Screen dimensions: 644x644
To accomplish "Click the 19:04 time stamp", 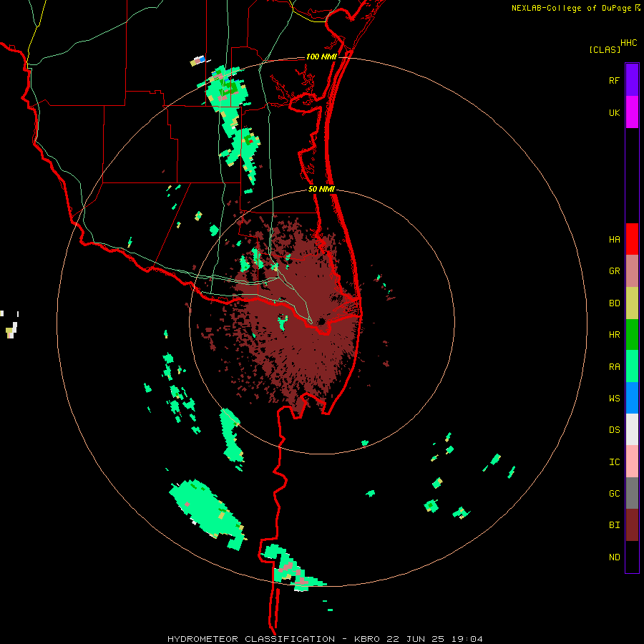I will pos(469,639).
